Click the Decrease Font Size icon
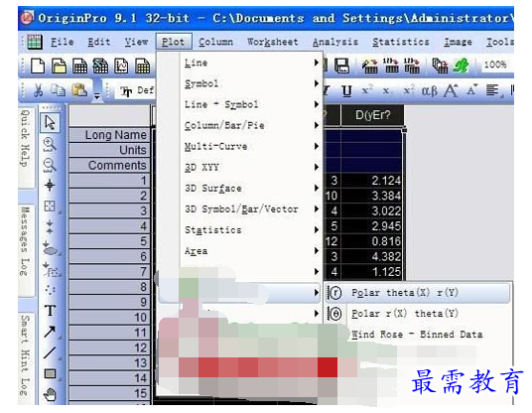532x413 pixels. tap(472, 90)
